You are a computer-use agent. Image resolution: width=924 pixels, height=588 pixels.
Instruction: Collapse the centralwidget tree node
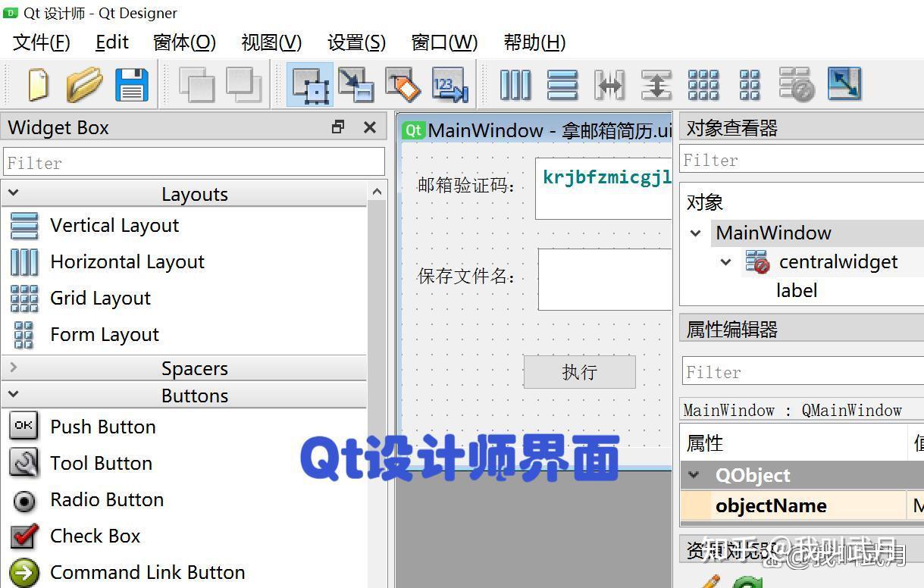726,261
